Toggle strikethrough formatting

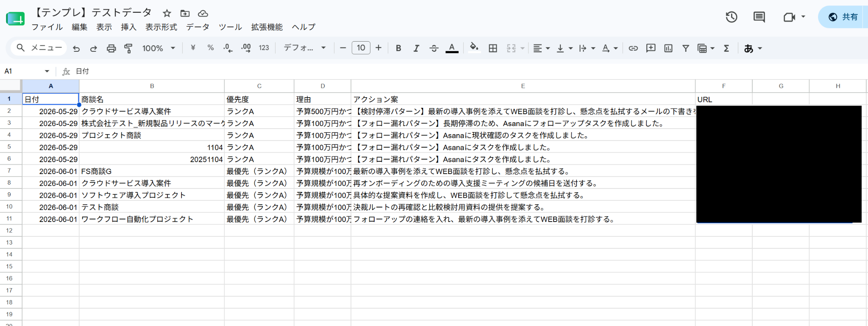tap(434, 48)
